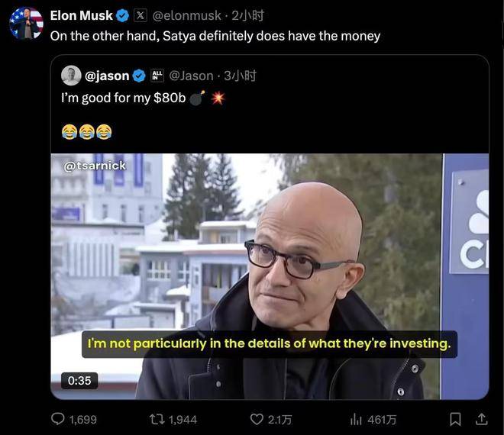504x435 pixels.
Task: Click the verified badge beside @jason
Action: (140, 76)
